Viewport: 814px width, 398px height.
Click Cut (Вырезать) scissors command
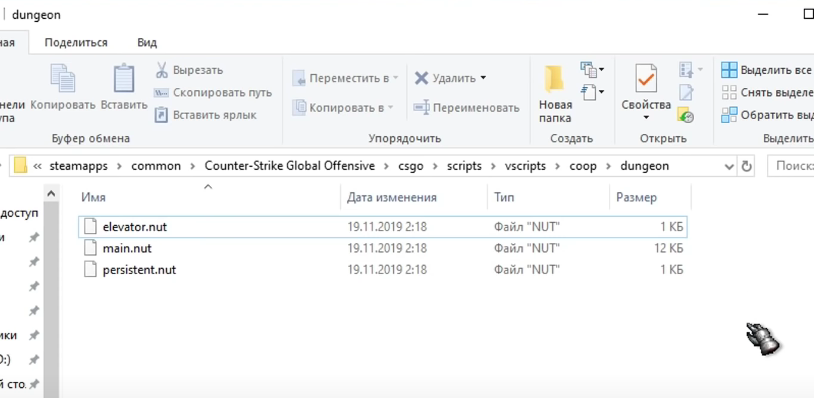(189, 70)
